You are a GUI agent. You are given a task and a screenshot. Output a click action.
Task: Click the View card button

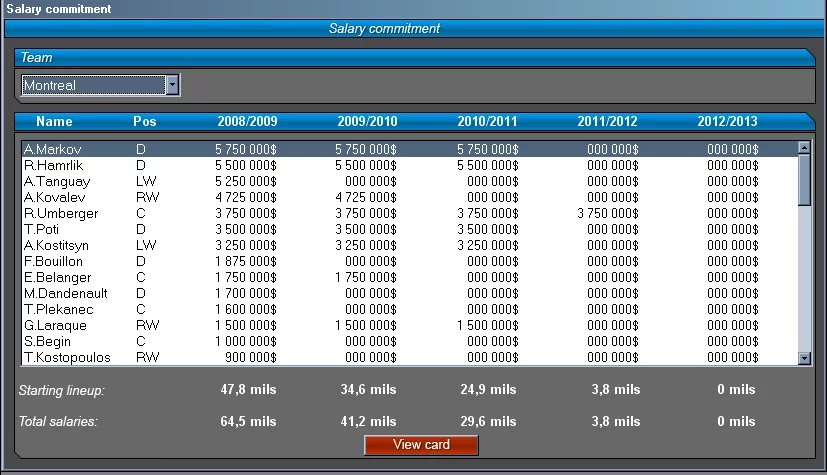[x=421, y=444]
